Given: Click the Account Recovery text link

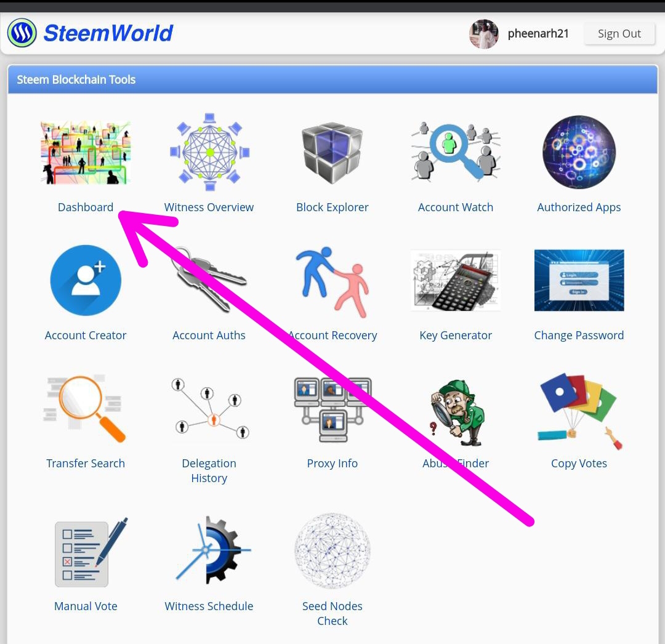Looking at the screenshot, I should click(332, 336).
